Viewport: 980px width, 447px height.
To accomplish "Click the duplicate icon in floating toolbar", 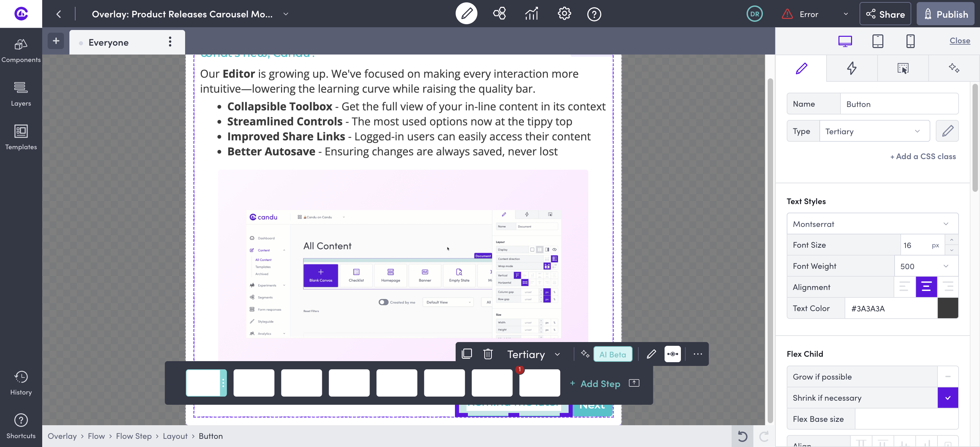I will click(x=467, y=354).
